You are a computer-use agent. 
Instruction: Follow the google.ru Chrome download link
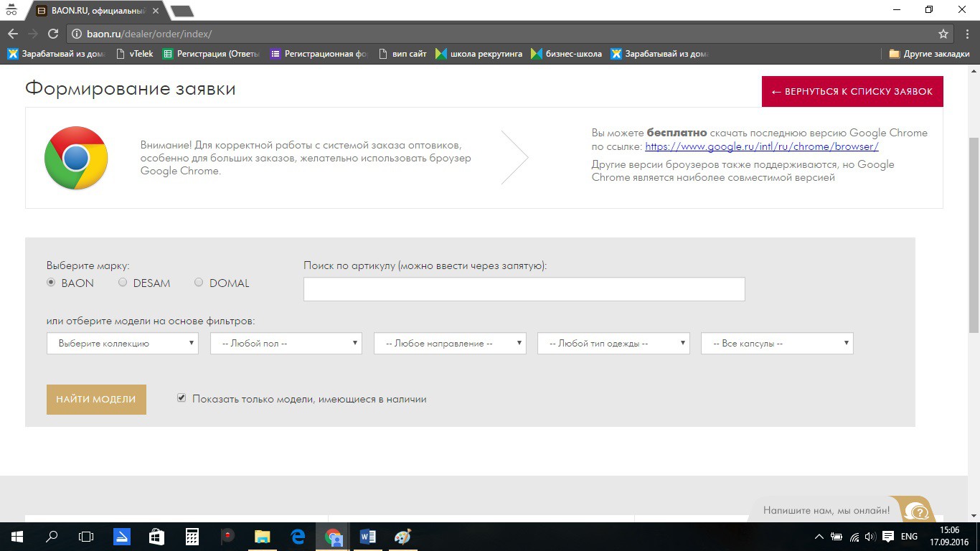(x=762, y=146)
